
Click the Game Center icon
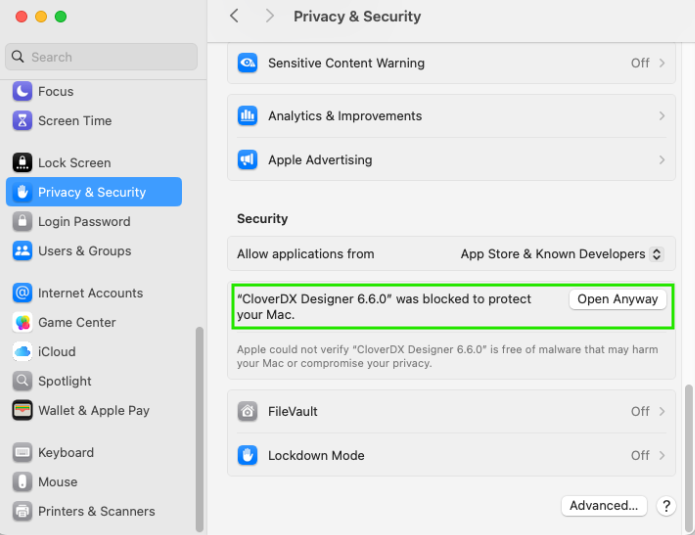22,322
